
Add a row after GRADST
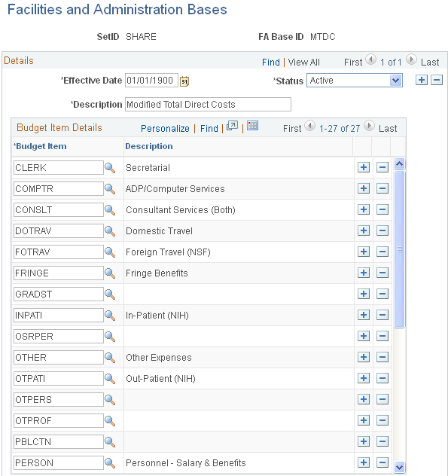pyautogui.click(x=364, y=294)
